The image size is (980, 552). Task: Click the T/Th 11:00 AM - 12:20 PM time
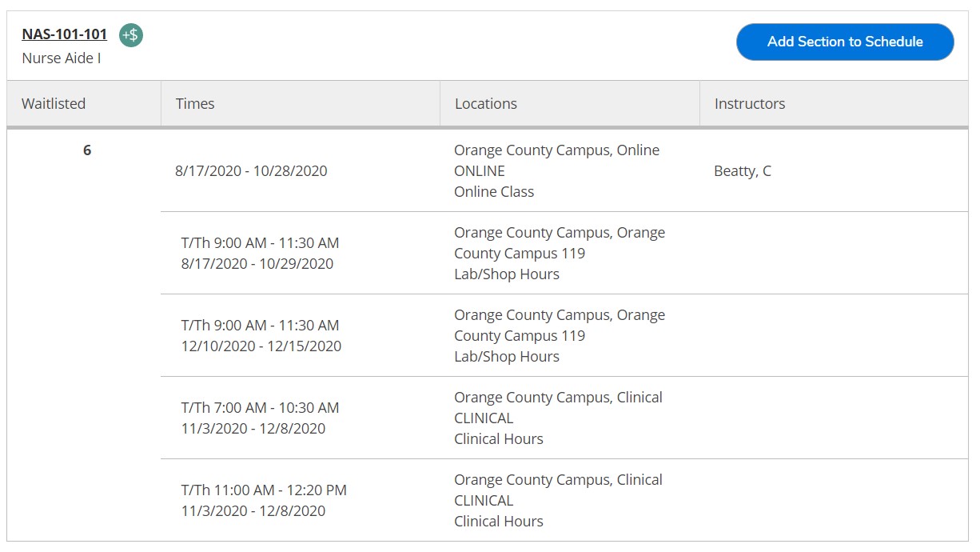[x=264, y=490]
